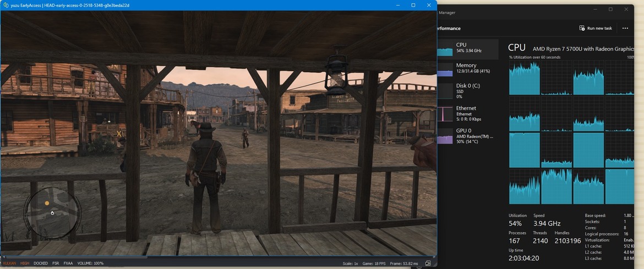Maximize the yuzu window
Image resolution: width=644 pixels, height=269 pixels.
point(413,6)
